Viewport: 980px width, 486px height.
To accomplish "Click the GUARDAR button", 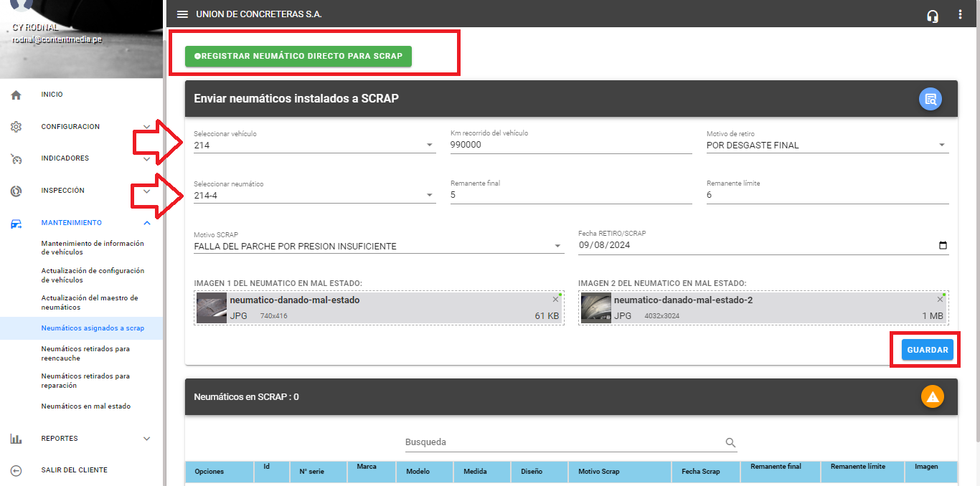I will click(x=927, y=350).
